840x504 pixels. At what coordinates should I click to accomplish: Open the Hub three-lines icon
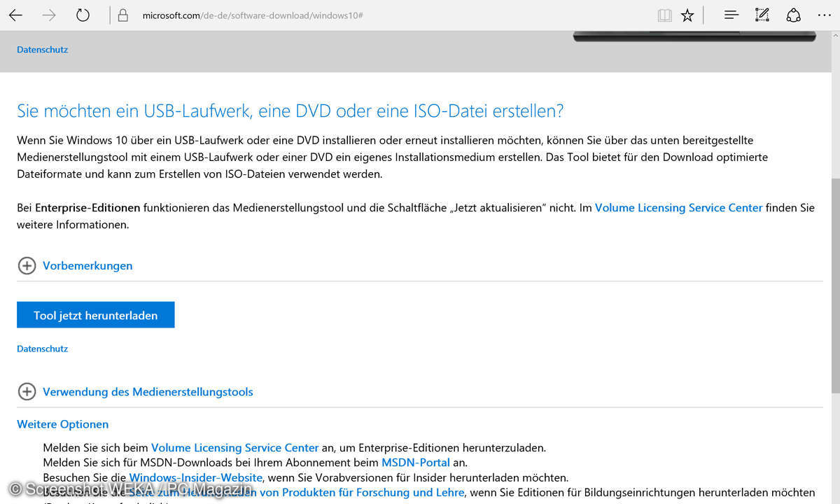coord(731,15)
